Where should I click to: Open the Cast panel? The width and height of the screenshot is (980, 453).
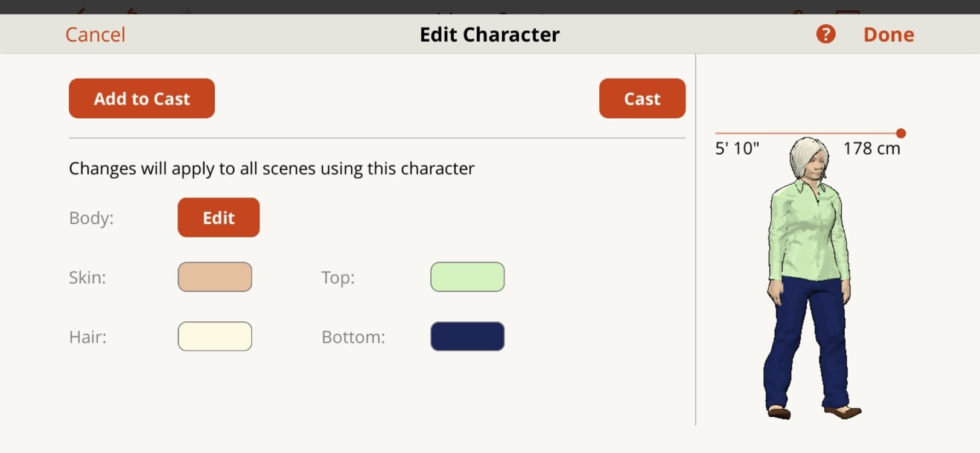(641, 98)
